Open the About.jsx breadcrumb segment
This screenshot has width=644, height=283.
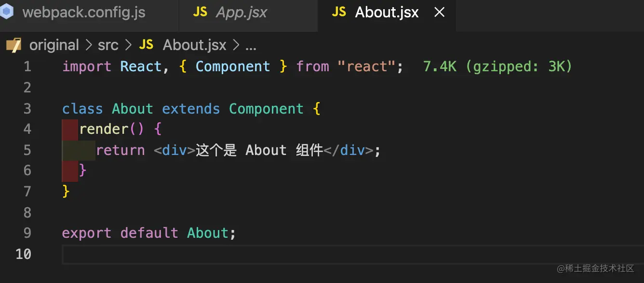pos(195,45)
